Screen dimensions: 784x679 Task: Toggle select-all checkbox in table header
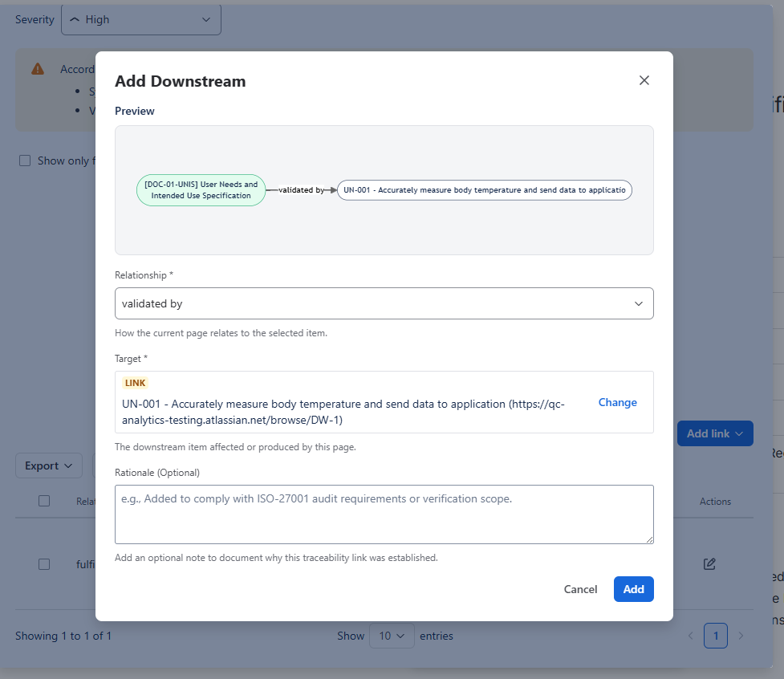44,501
